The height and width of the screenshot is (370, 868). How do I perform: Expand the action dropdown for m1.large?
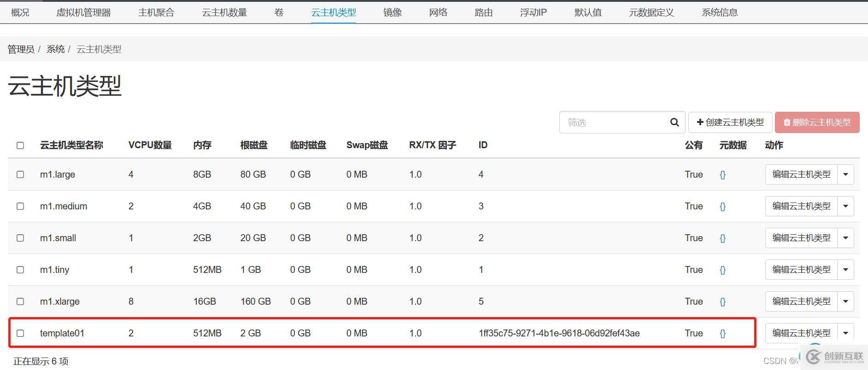[845, 174]
